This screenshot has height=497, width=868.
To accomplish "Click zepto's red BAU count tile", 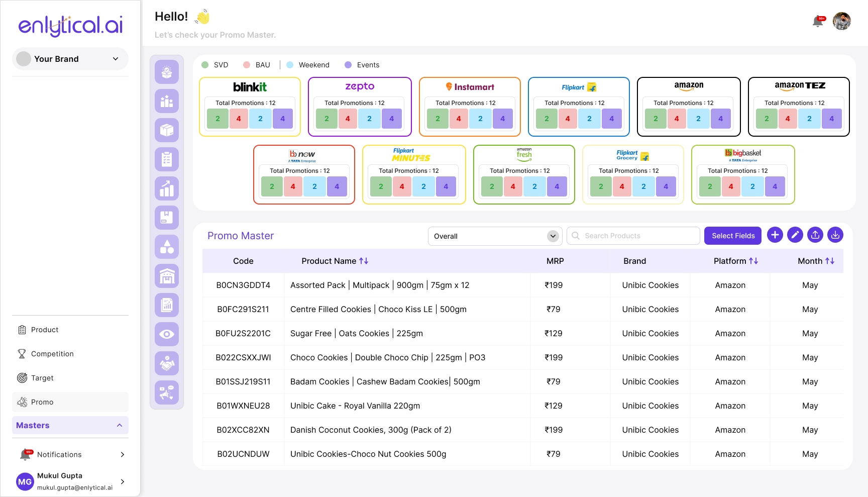I will coord(348,119).
